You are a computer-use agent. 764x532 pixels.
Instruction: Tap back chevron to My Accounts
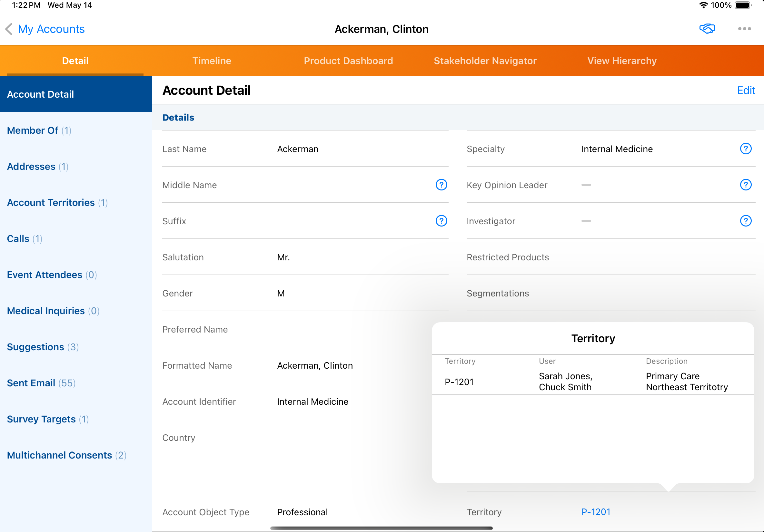[9, 29]
